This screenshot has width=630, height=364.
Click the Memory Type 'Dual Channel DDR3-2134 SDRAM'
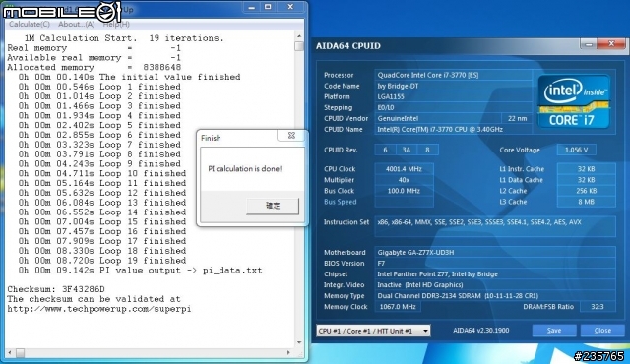click(x=495, y=296)
